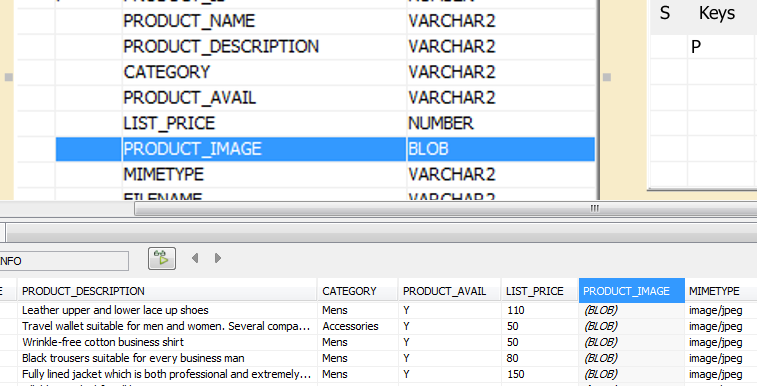Click the Accessories category cell

(x=358, y=326)
